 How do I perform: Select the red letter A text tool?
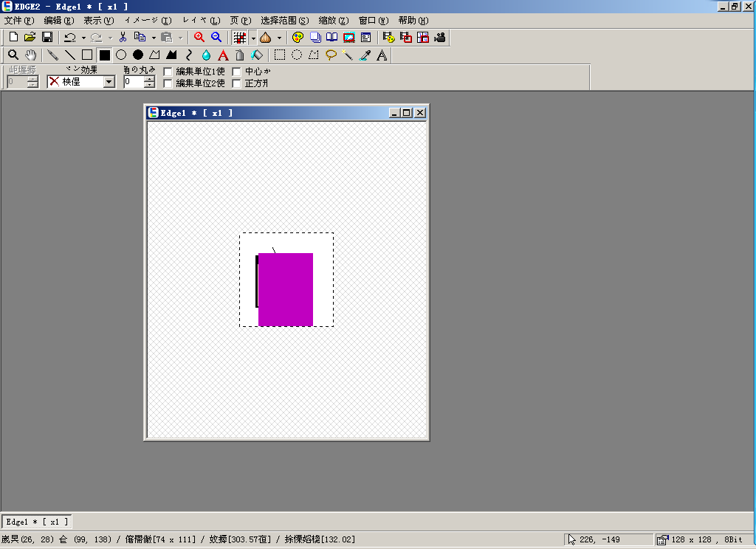[x=223, y=55]
